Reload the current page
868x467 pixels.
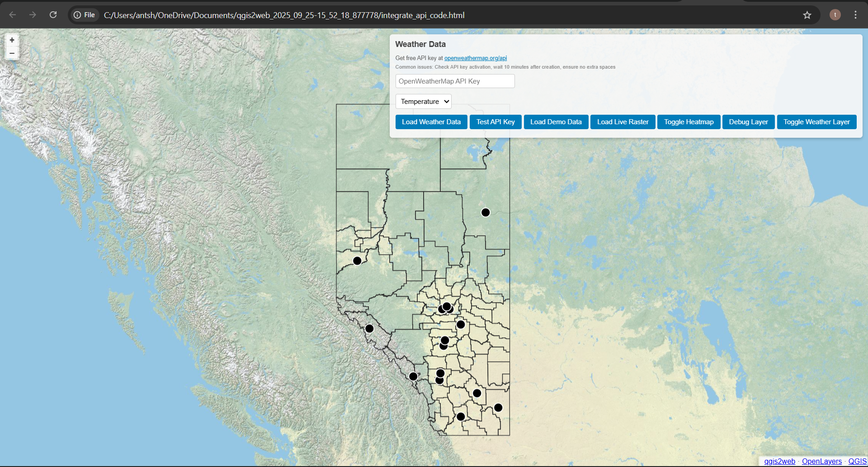click(x=53, y=15)
